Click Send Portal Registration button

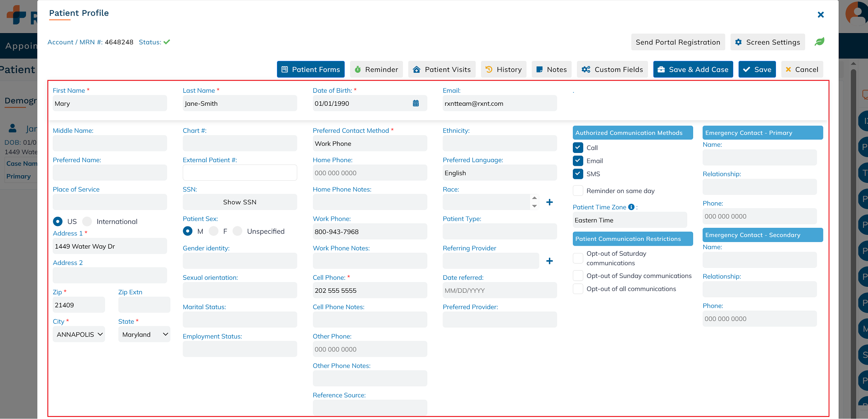point(678,42)
